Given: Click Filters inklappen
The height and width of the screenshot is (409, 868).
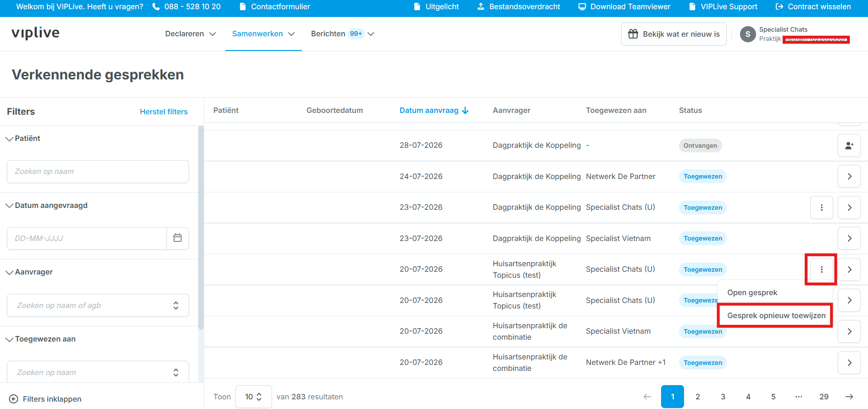Looking at the screenshot, I should [45, 399].
